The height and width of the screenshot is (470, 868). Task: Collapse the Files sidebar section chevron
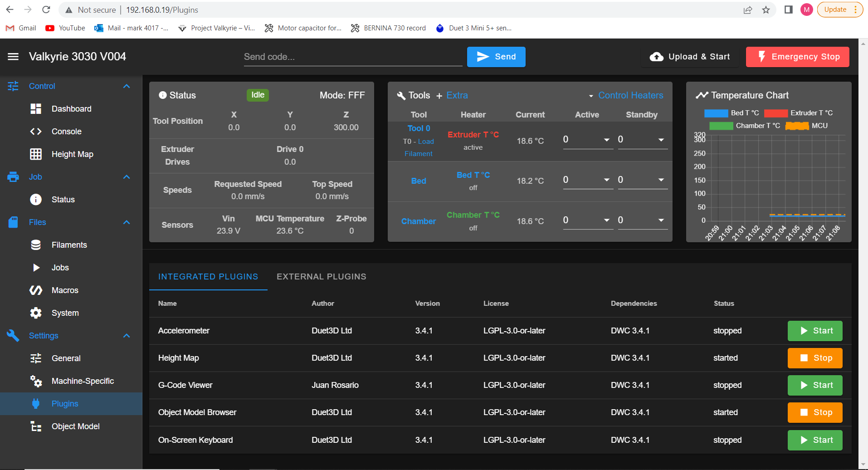127,222
